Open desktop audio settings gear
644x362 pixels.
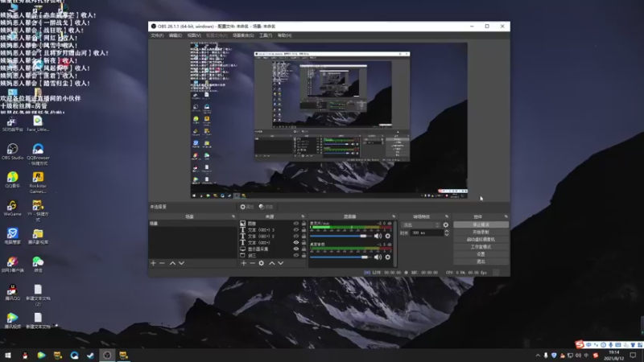(388, 257)
